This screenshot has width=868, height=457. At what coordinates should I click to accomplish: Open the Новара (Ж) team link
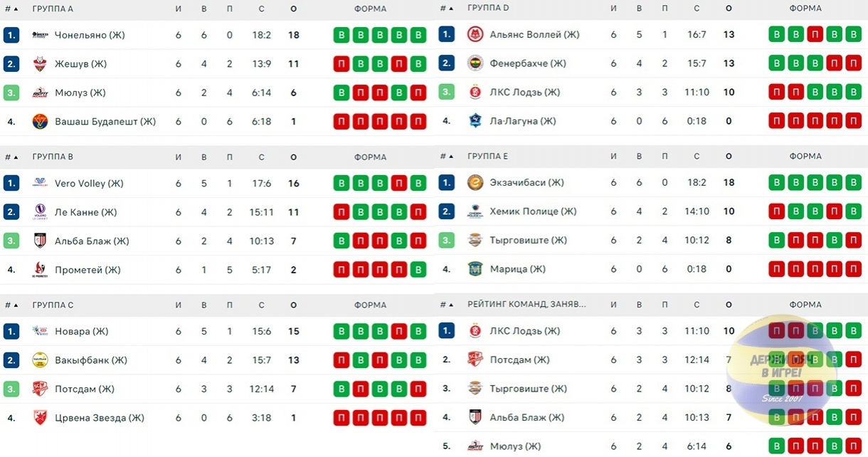[x=82, y=332]
